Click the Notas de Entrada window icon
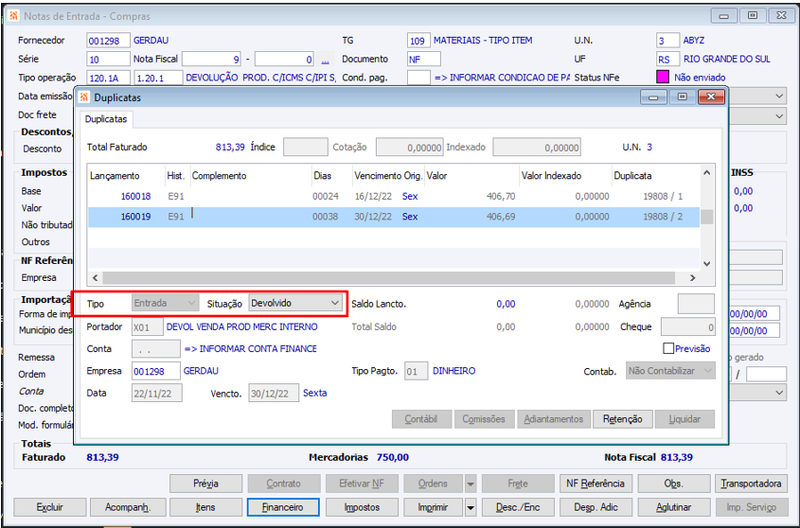 point(14,16)
